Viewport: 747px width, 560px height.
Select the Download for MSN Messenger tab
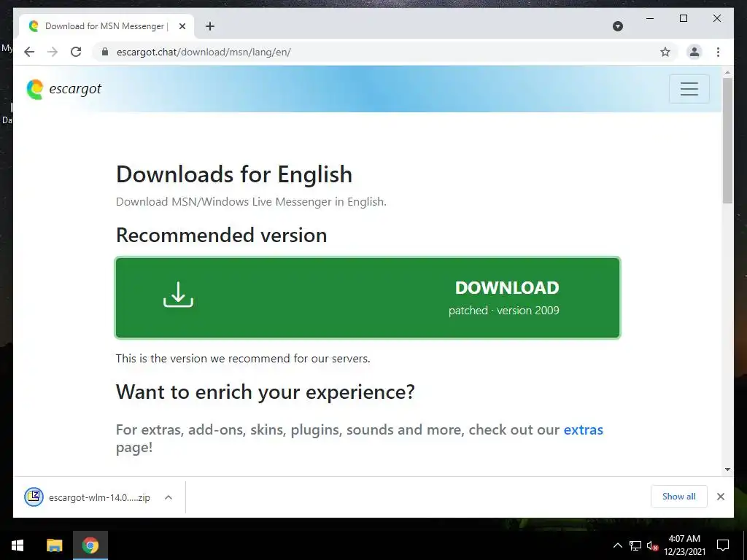(107, 26)
